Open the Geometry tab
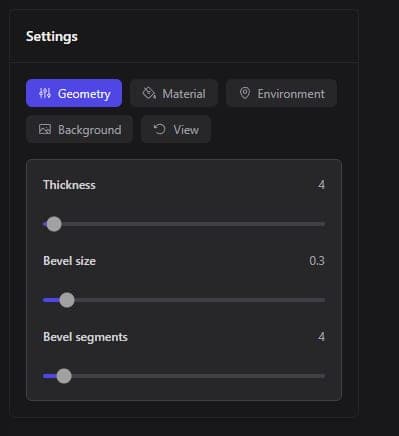399x436 pixels. [74, 93]
